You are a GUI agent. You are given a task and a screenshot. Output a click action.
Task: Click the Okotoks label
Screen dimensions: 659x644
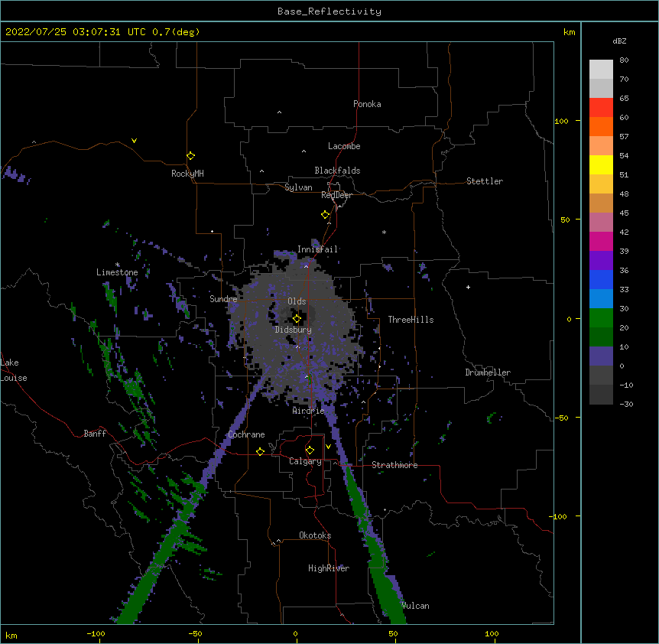click(x=315, y=535)
